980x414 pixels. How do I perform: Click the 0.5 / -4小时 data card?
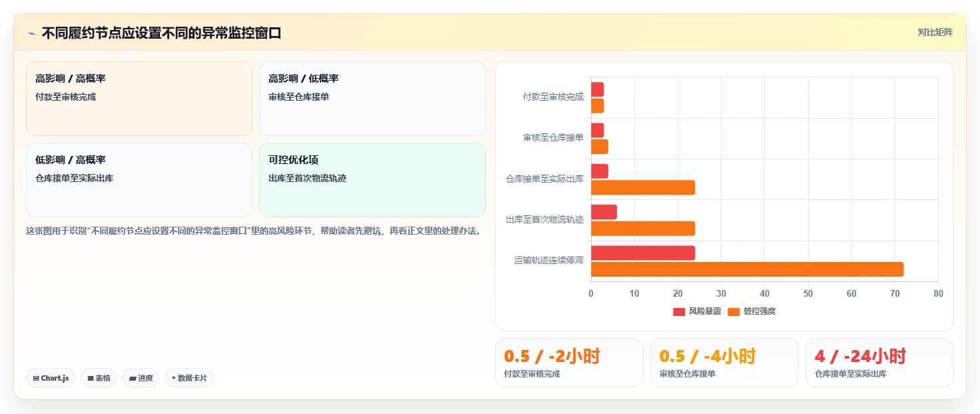(x=724, y=363)
